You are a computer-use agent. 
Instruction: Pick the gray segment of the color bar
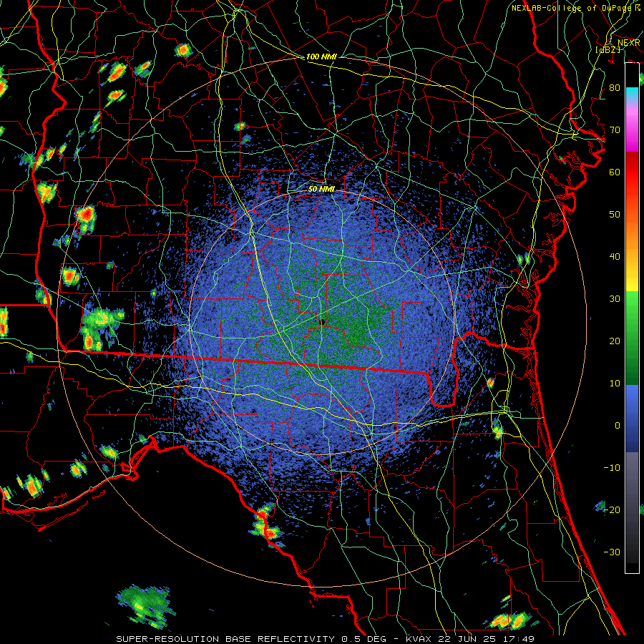pos(632,507)
